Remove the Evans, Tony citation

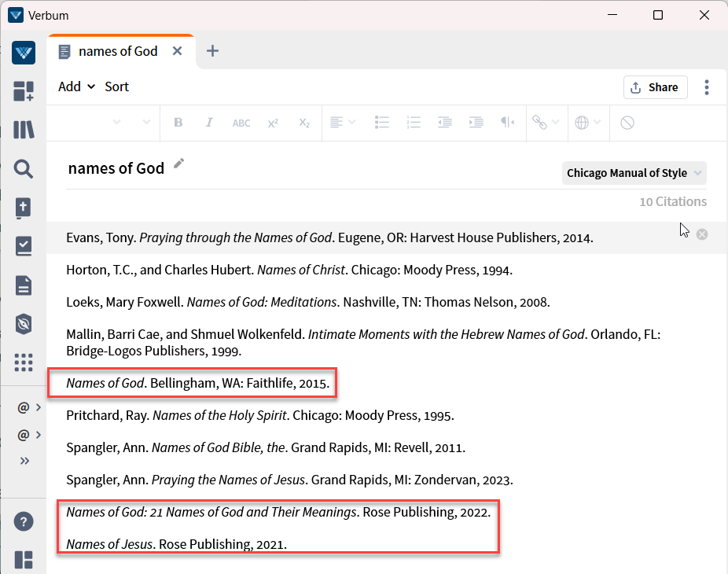[x=702, y=234]
